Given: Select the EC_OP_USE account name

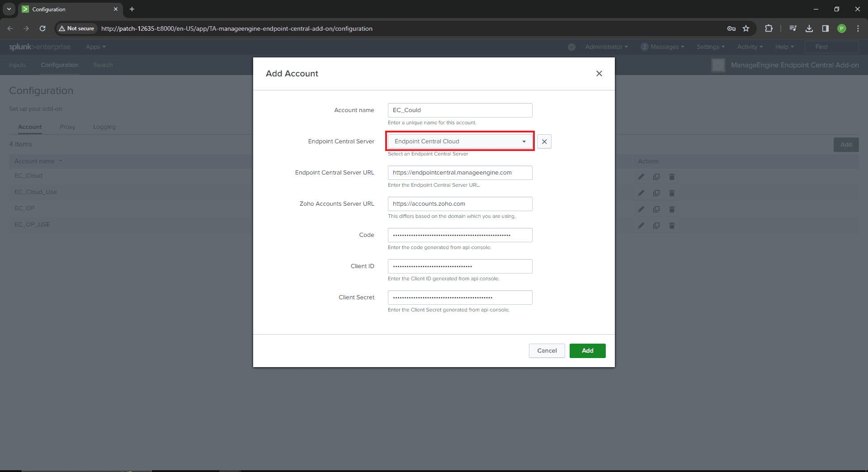Looking at the screenshot, I should coord(32,225).
